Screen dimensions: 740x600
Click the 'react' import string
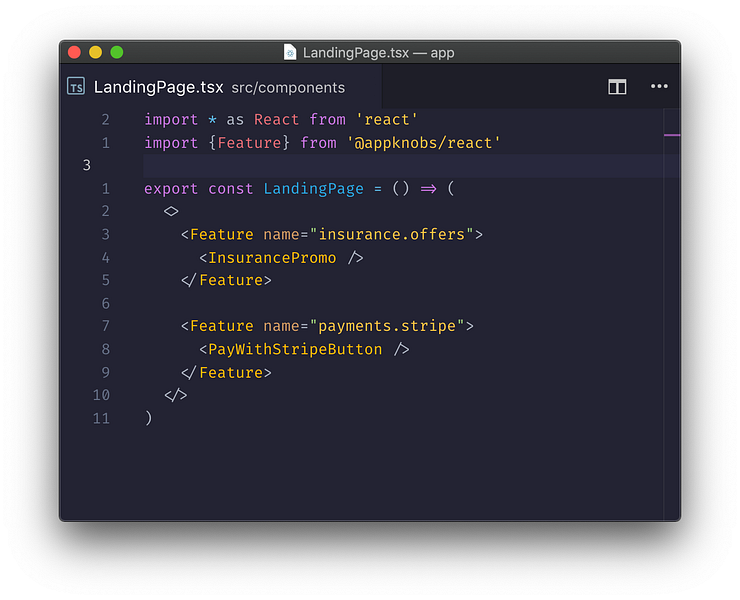387,119
